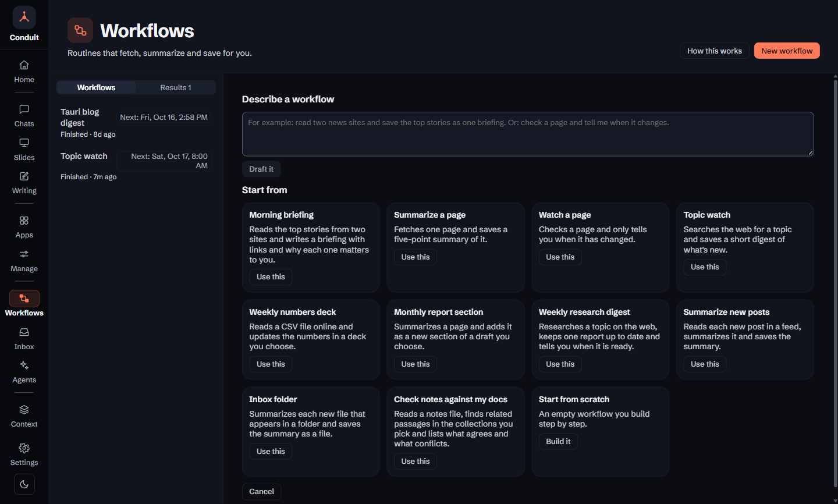Use the Watch a page template
Viewport: 838px width, 504px height.
[x=560, y=257]
